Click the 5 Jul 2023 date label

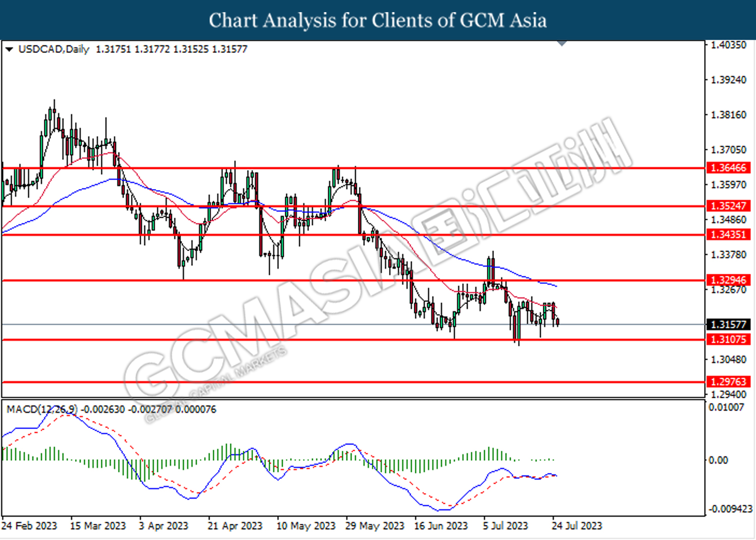[506, 526]
